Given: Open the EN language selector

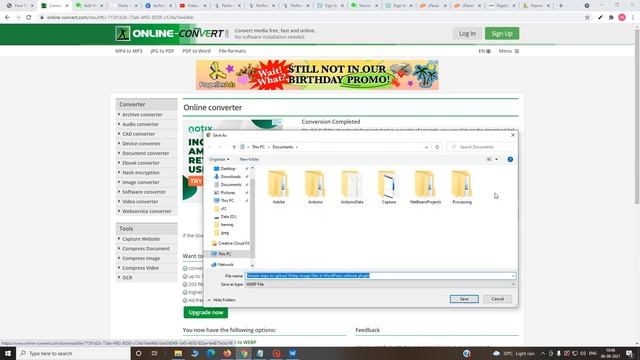Looking at the screenshot, I should (484, 51).
